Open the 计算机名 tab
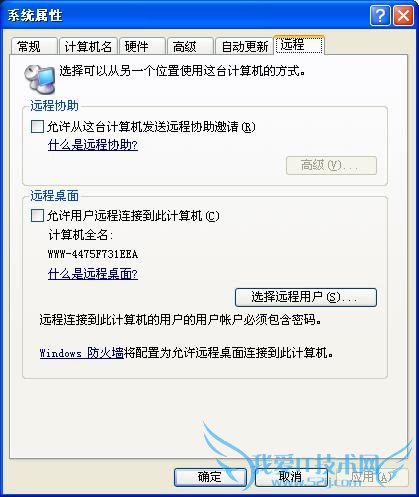This screenshot has height=497, width=419. coord(88,46)
